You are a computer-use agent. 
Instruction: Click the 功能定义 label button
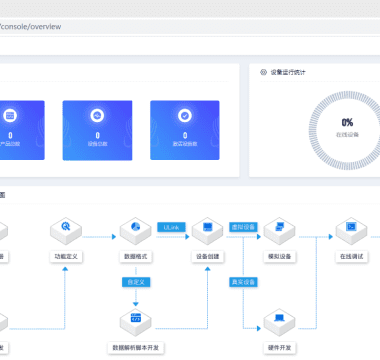(66, 256)
